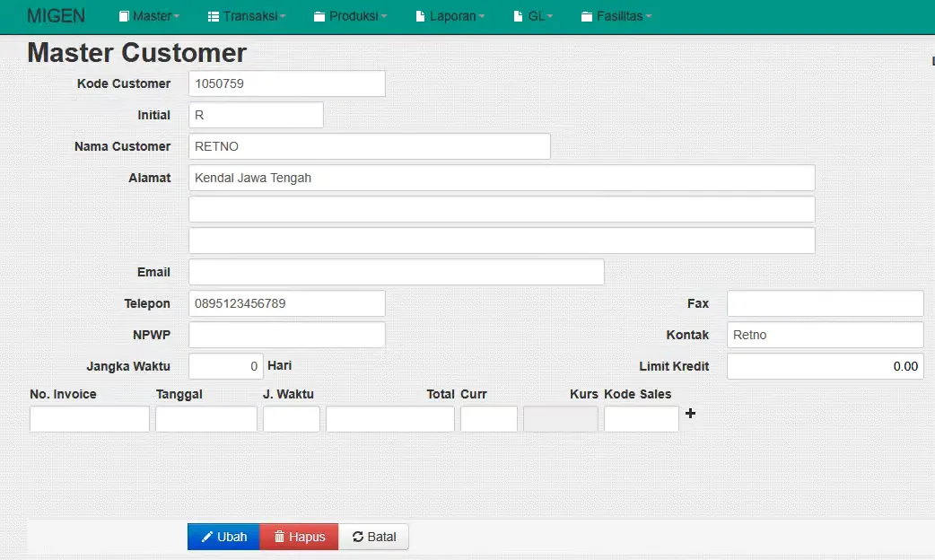Click the MIGEN brand link
This screenshot has width=935, height=560.
(56, 16)
